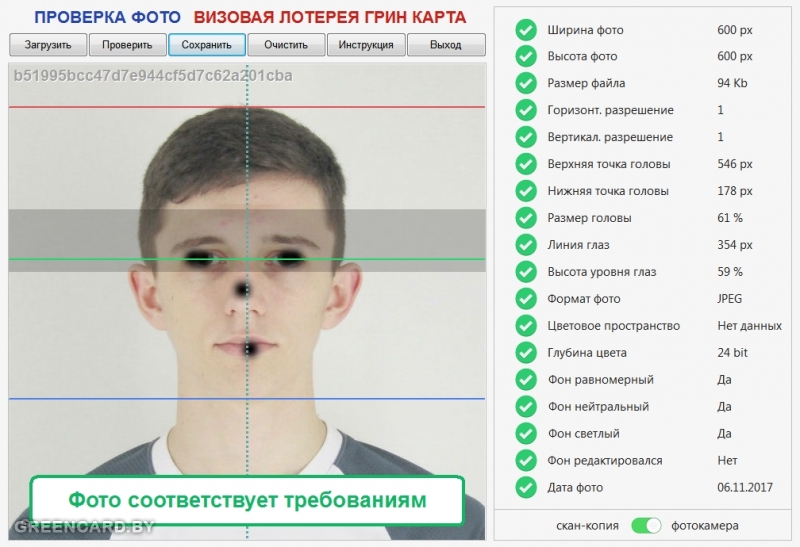
Task: Click the 'Линия глаз' label
Action: [578, 245]
